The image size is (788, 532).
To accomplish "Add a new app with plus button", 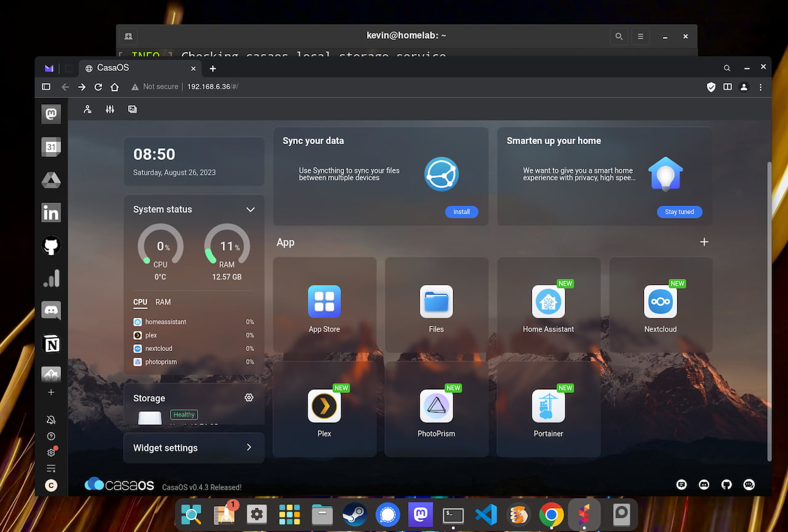I will pos(704,242).
